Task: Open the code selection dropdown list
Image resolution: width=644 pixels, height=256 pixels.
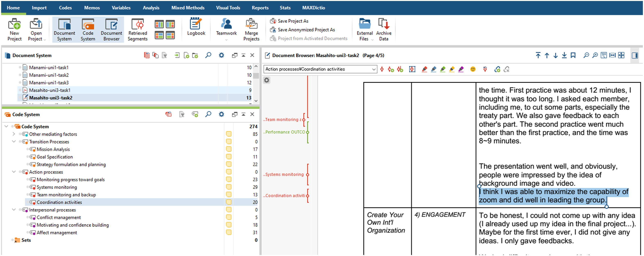Action: (x=374, y=69)
